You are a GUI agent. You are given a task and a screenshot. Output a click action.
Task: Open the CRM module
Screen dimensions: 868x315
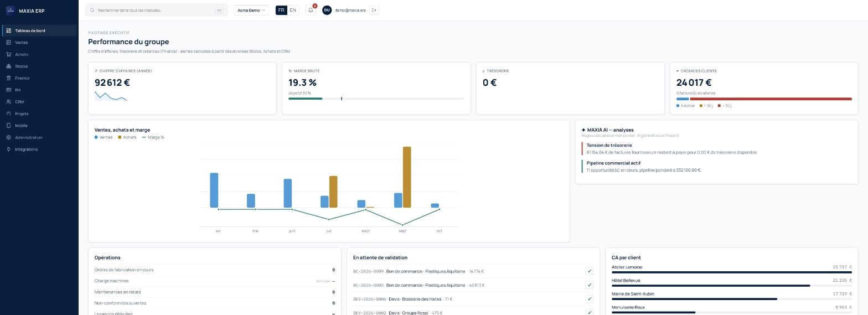pos(39,102)
